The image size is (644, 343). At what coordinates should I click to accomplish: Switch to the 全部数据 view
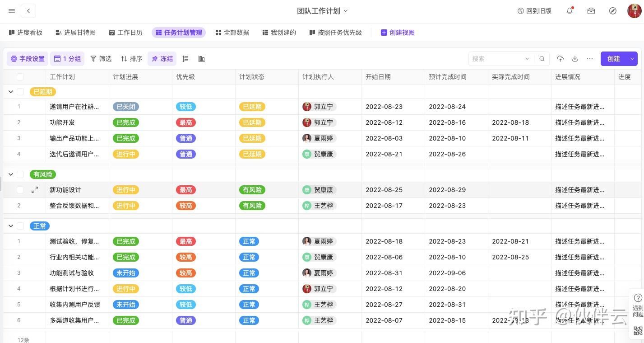point(232,33)
